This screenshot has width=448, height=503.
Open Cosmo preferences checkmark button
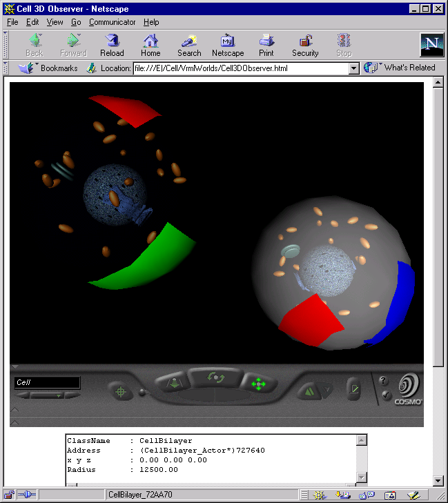coord(386,395)
